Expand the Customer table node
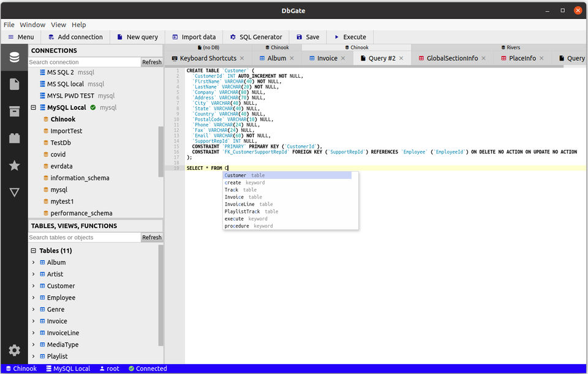588x374 pixels. tap(34, 286)
